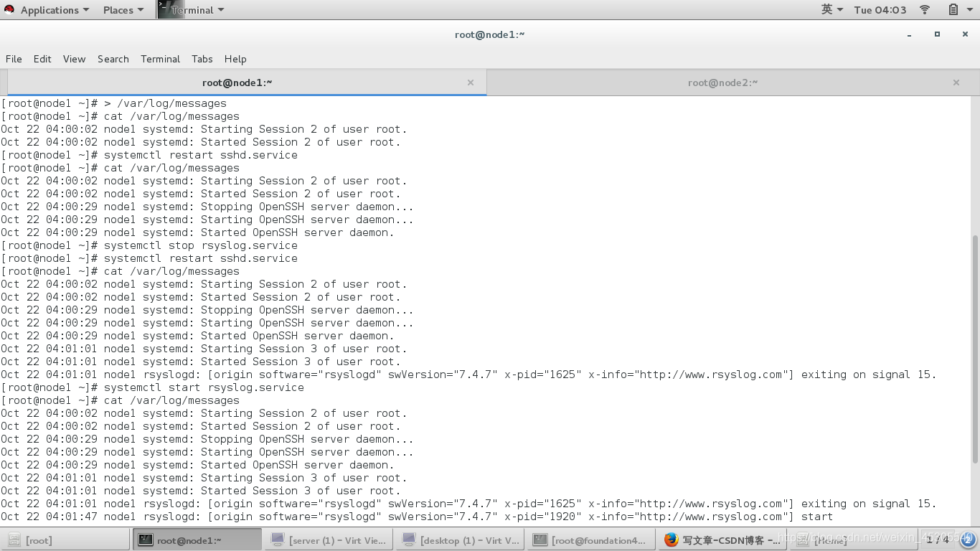Open the clock showing Tue 04:03
Viewport: 980px width, 551px height.
pos(880,10)
